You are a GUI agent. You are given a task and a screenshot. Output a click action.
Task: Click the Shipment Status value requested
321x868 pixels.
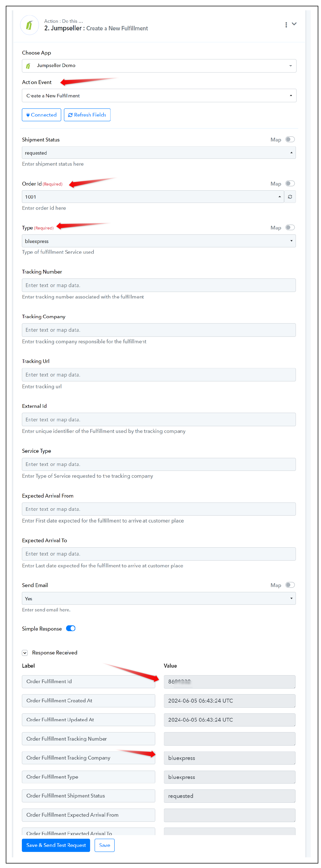(229, 796)
